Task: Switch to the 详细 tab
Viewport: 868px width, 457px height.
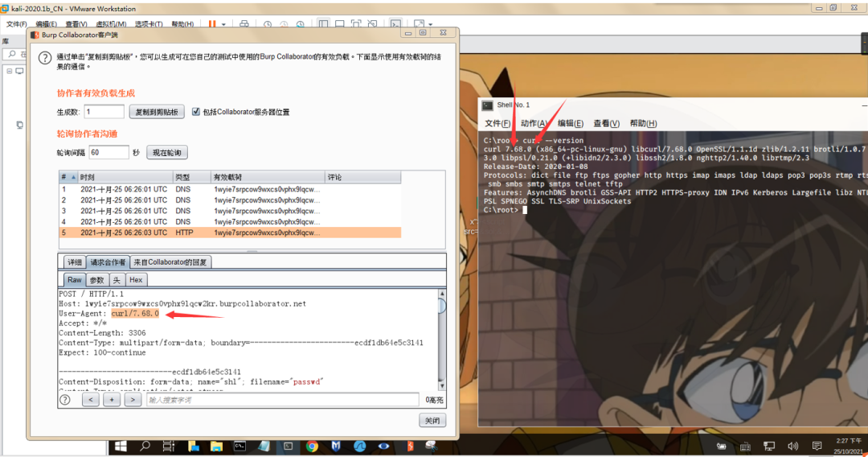Action: point(75,262)
